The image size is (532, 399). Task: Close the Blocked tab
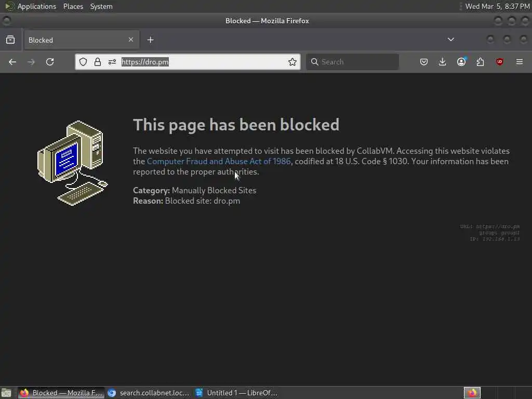pos(130,39)
